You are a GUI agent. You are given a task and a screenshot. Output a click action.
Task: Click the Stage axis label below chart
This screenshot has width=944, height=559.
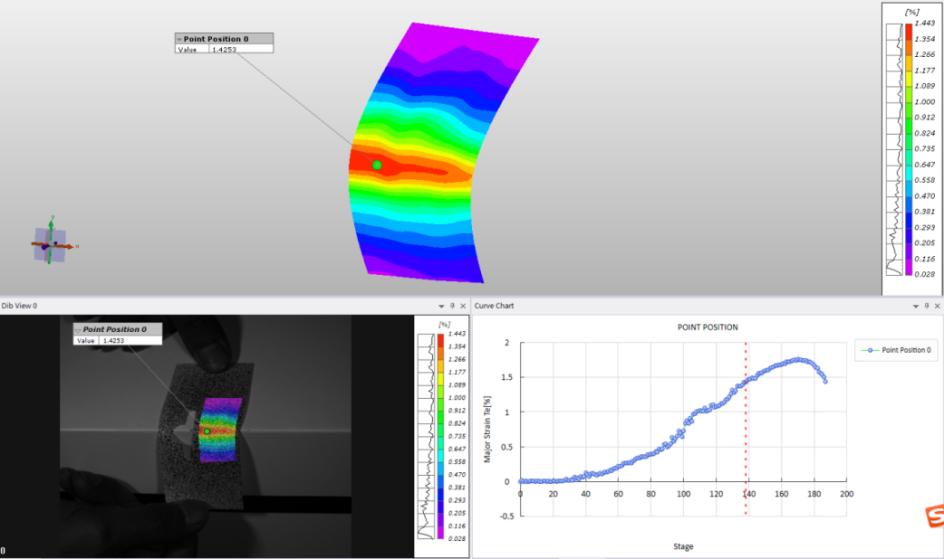tap(682, 546)
